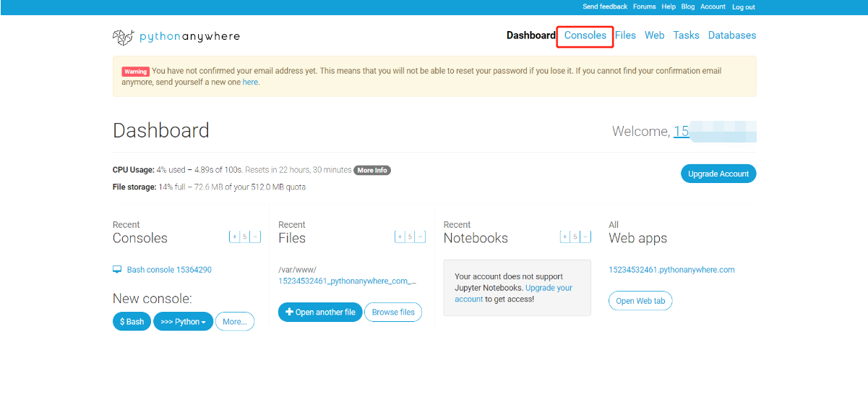Increase Recent Files count with plus
868x395 pixels.
point(400,237)
